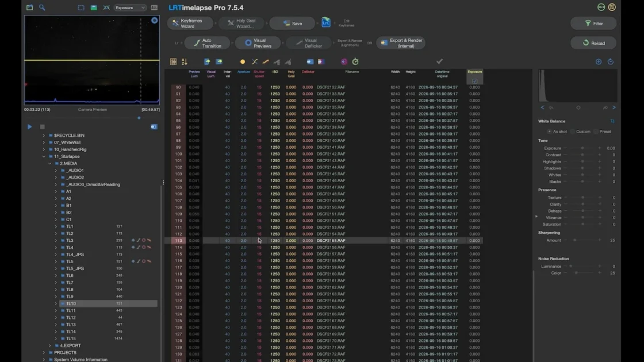644x362 pixels.
Task: Click the blue arrow box icon in toolbar
Action: pos(310,61)
